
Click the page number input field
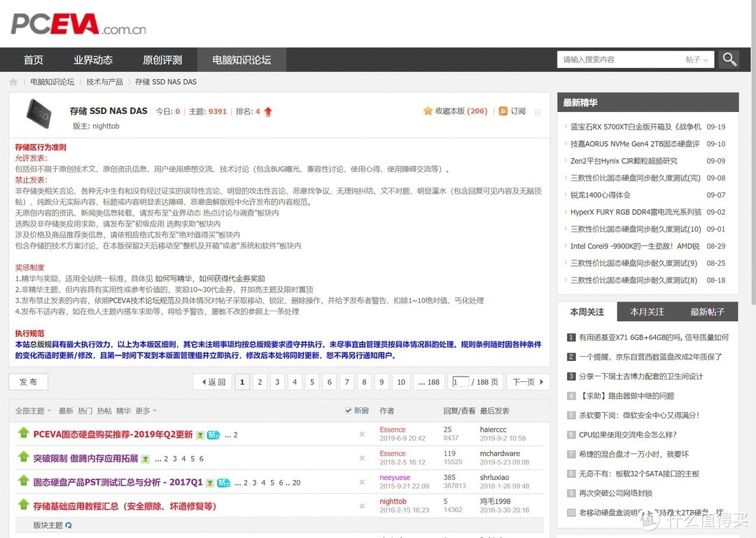pos(461,382)
